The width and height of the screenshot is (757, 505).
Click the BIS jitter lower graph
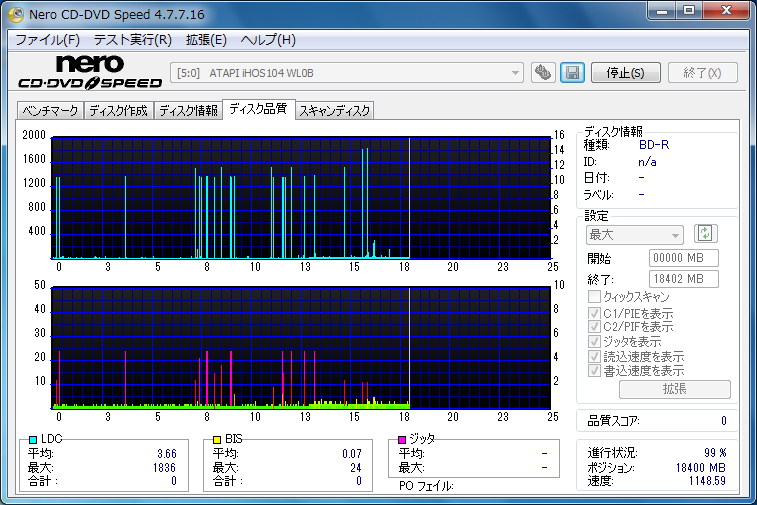click(301, 348)
